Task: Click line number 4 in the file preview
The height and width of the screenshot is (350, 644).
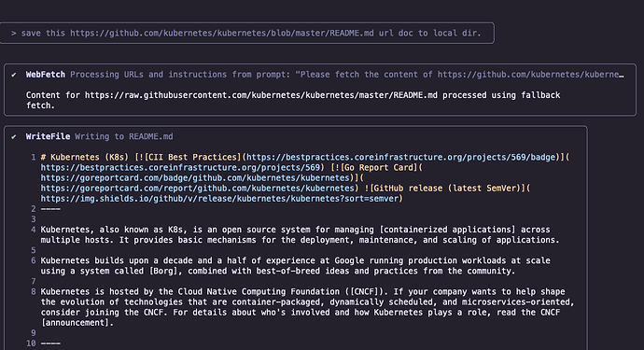Action: [34, 230]
